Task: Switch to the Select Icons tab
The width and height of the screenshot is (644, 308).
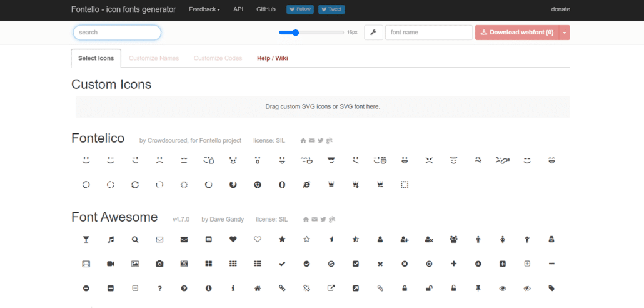Action: coord(96,58)
